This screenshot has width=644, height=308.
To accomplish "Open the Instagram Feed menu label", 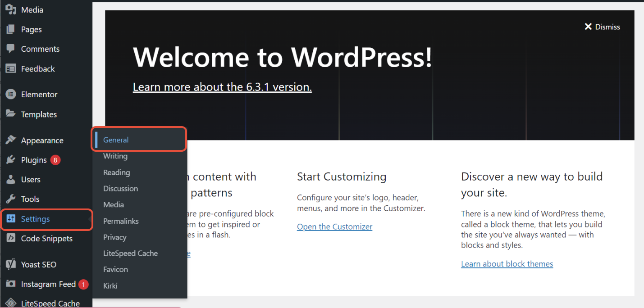I will coord(48,284).
